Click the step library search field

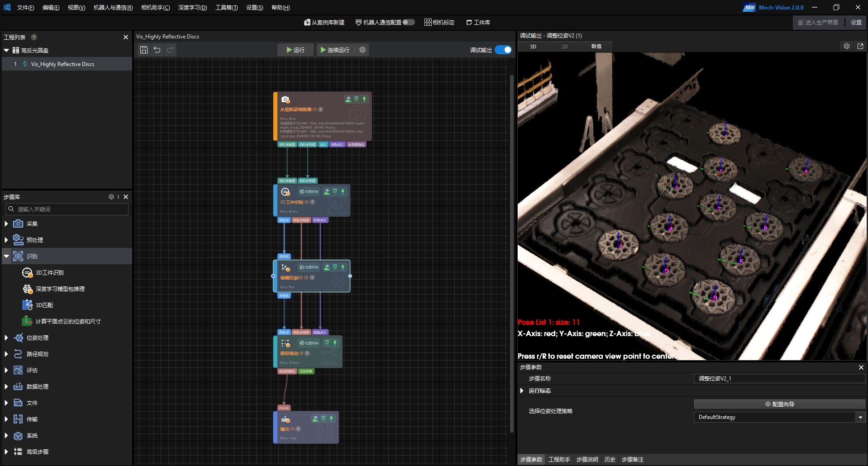click(68, 209)
